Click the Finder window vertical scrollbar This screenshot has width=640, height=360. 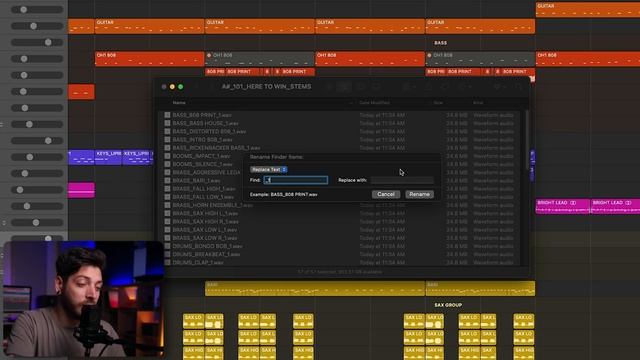click(527, 139)
